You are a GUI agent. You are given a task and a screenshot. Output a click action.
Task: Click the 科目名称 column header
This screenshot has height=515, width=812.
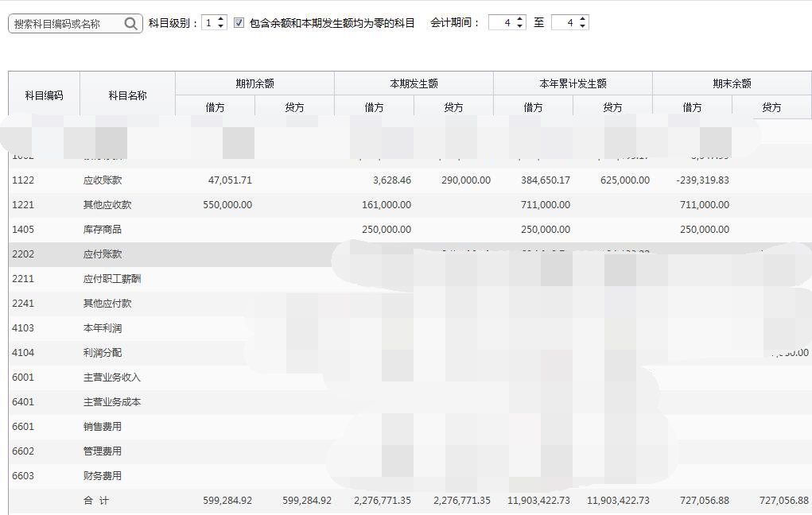[127, 95]
